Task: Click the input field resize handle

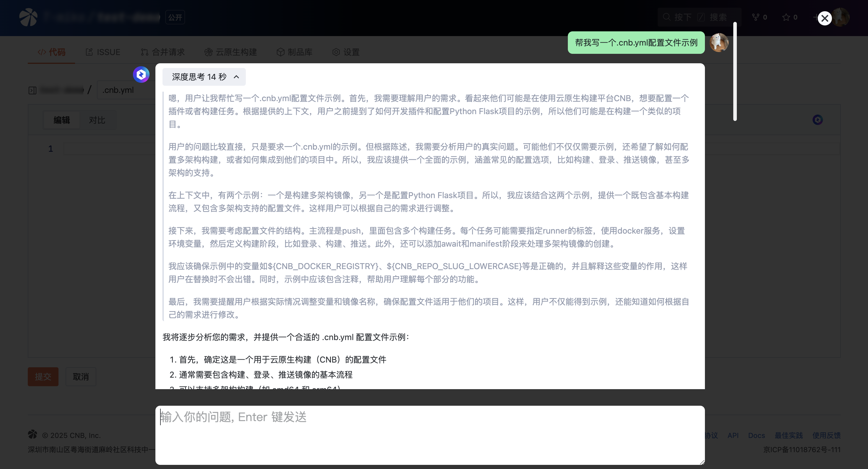Action: (x=702, y=462)
